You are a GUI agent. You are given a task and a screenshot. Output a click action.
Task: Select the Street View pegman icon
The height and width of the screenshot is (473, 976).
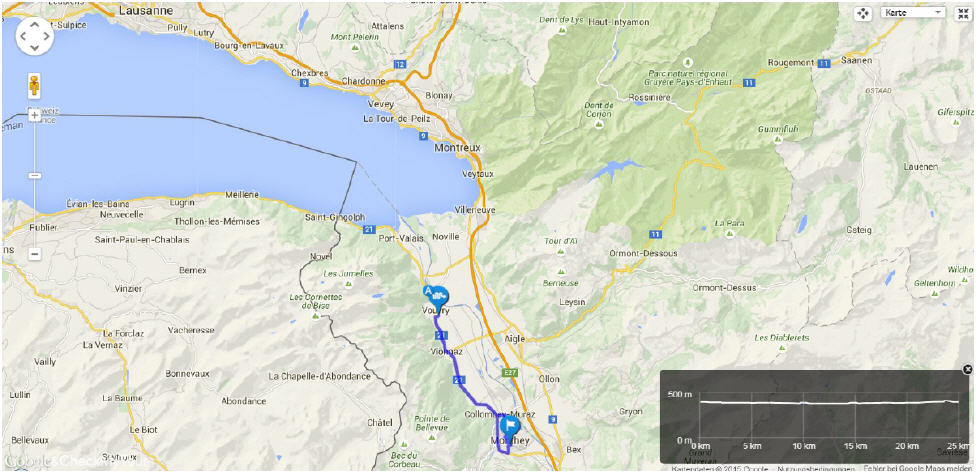pos(34,86)
